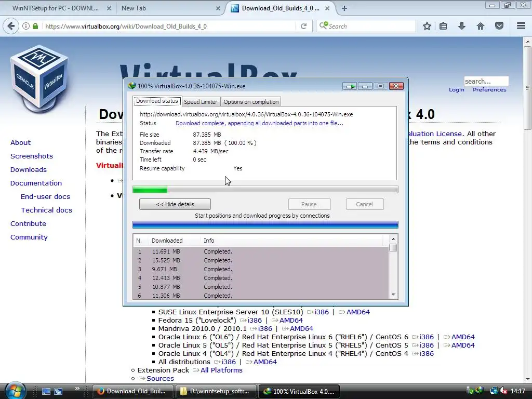Click the taskbar clock 14:17
Viewport: 532px width, 399px height.
tap(518, 391)
